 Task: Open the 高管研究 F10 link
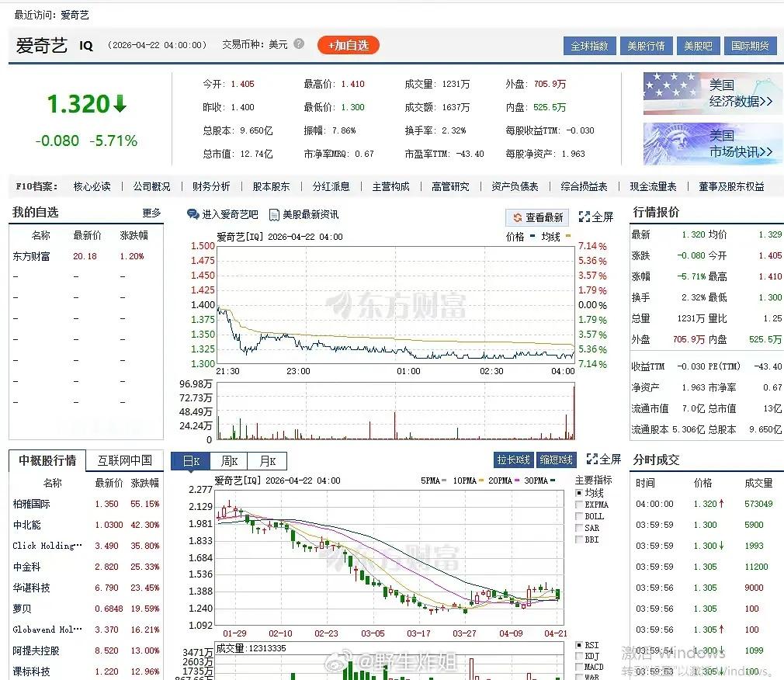click(x=450, y=186)
